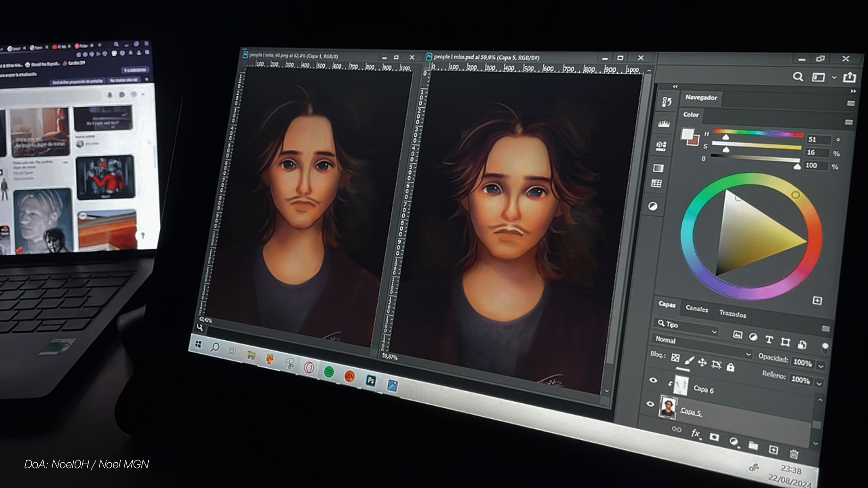This screenshot has height=488, width=868.
Task: Toggle visibility of Capa 5 layer
Action: (650, 404)
